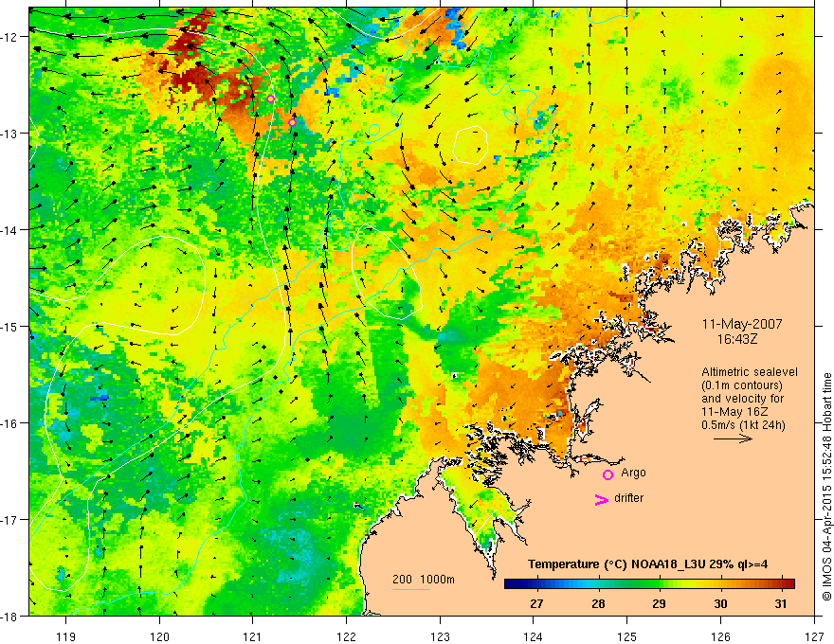Select the Argo float marker near 121.2E, 12.6S
The height and width of the screenshot is (644, 834).
(x=270, y=98)
